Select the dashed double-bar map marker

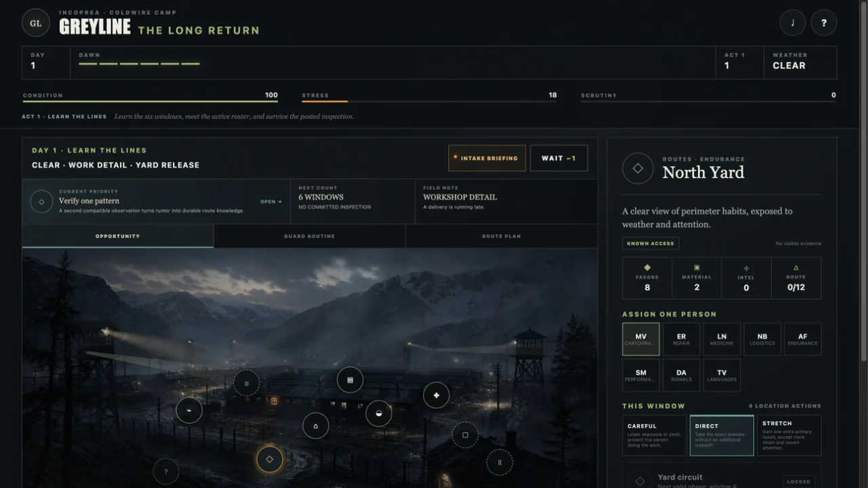click(500, 462)
